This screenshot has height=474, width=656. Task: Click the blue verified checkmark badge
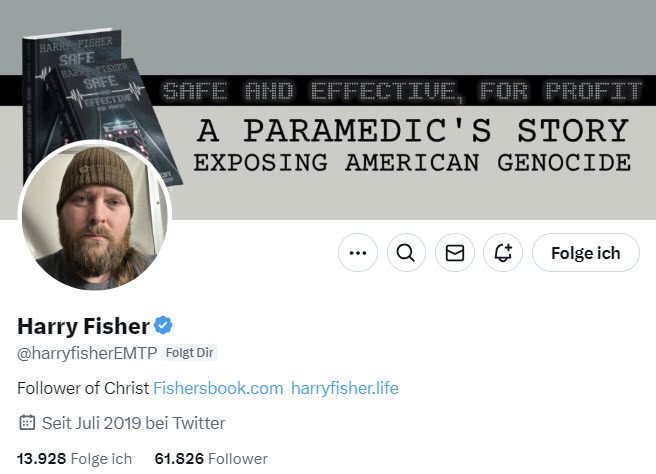(164, 325)
